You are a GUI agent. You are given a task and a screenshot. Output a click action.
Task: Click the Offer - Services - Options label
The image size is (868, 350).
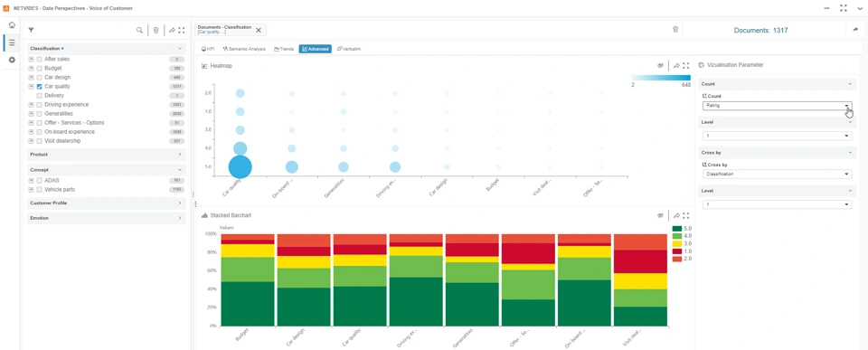pos(75,123)
